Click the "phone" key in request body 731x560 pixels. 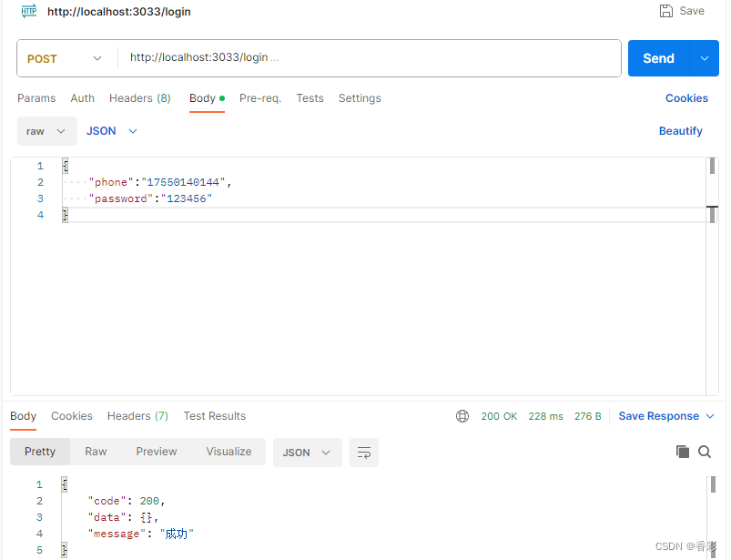pyautogui.click(x=111, y=182)
